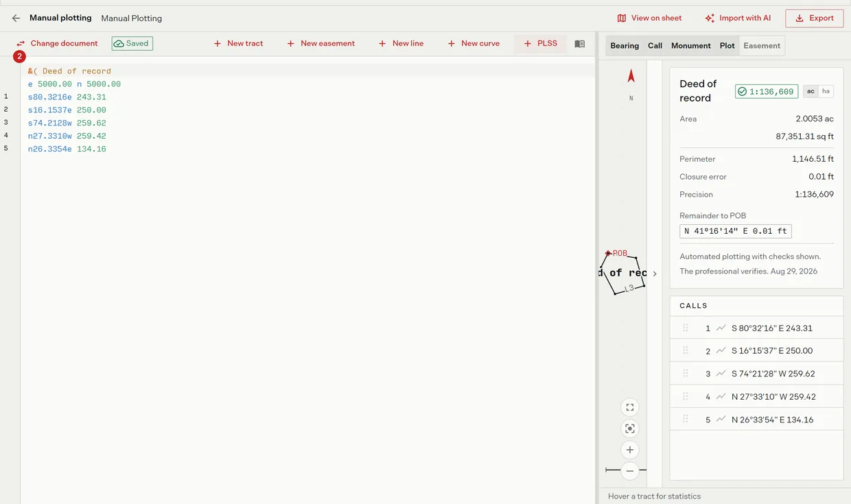This screenshot has width=851, height=504.
Task: Click the back arrow icon
Action: (16, 19)
